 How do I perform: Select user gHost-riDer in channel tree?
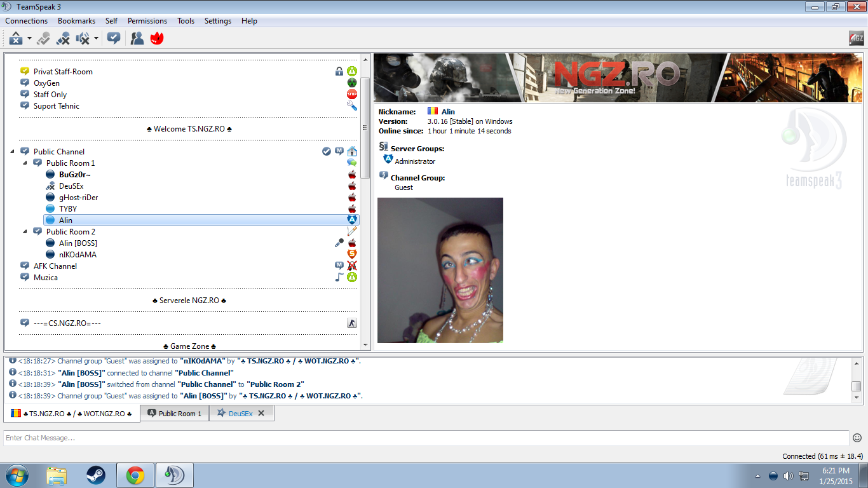(x=78, y=198)
